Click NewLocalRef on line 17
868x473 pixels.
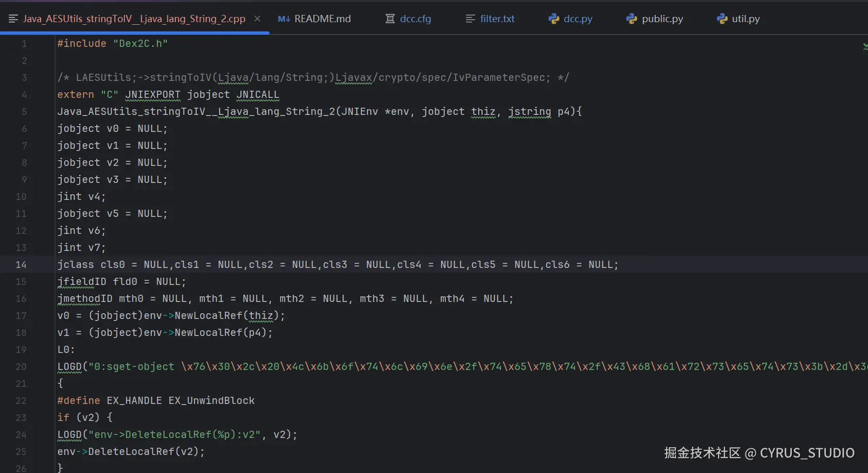point(209,316)
